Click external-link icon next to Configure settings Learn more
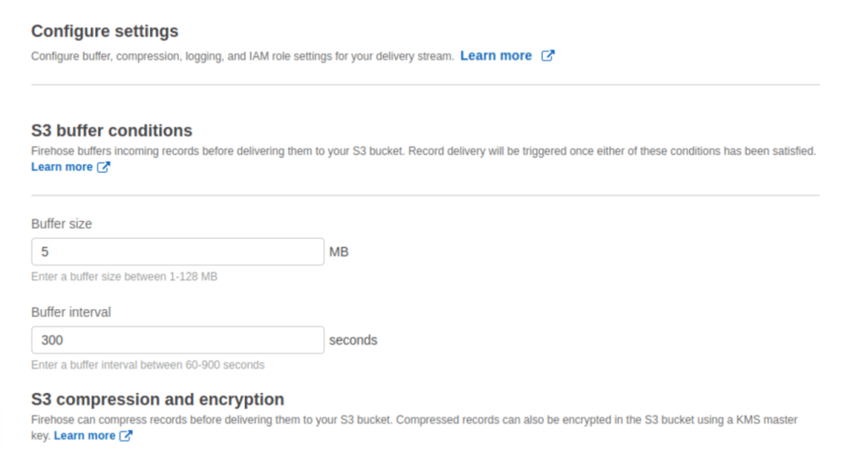Viewport: 868px width, 459px height. tap(548, 56)
